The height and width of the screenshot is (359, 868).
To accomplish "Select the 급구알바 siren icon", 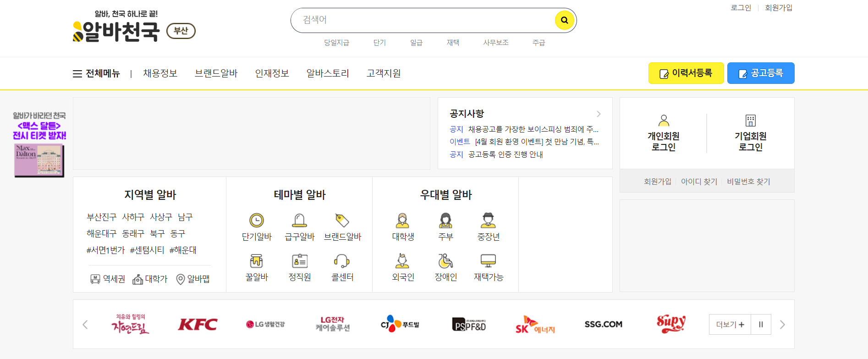I will tap(299, 221).
